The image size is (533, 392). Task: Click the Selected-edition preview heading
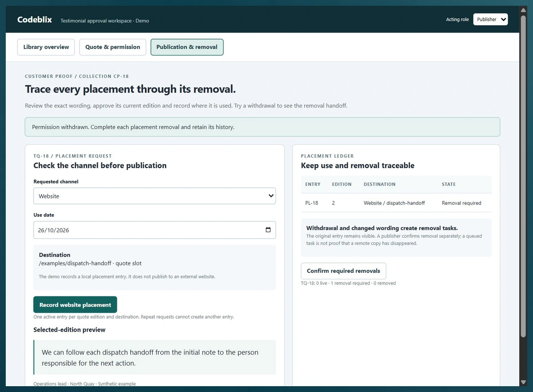(69, 330)
